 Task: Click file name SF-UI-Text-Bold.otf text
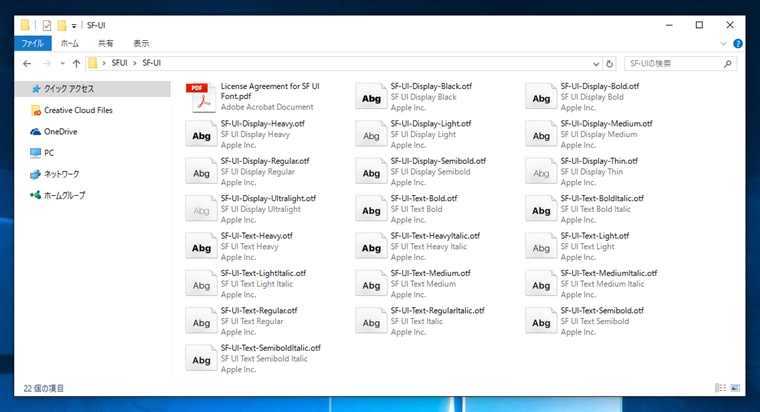click(424, 198)
